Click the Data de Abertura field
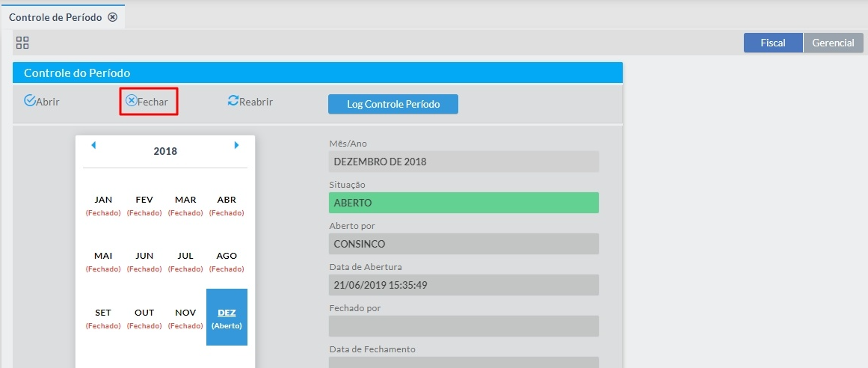Image resolution: width=868 pixels, height=368 pixels. (x=464, y=285)
